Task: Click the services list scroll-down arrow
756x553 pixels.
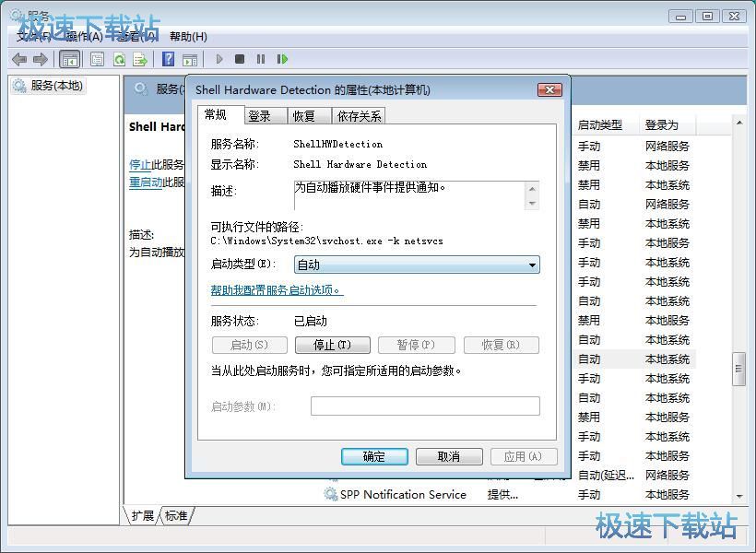Action: [739, 497]
